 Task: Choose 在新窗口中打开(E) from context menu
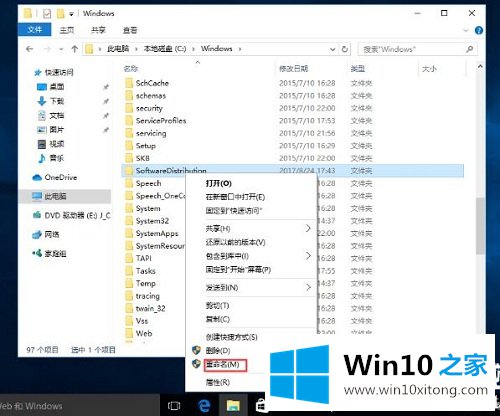pos(235,197)
